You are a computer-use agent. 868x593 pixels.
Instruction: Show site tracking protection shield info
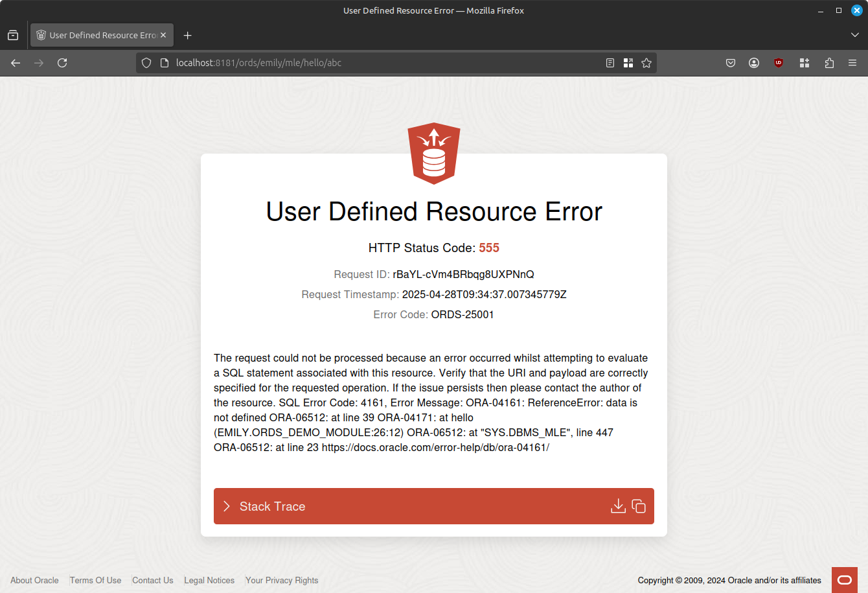(146, 63)
